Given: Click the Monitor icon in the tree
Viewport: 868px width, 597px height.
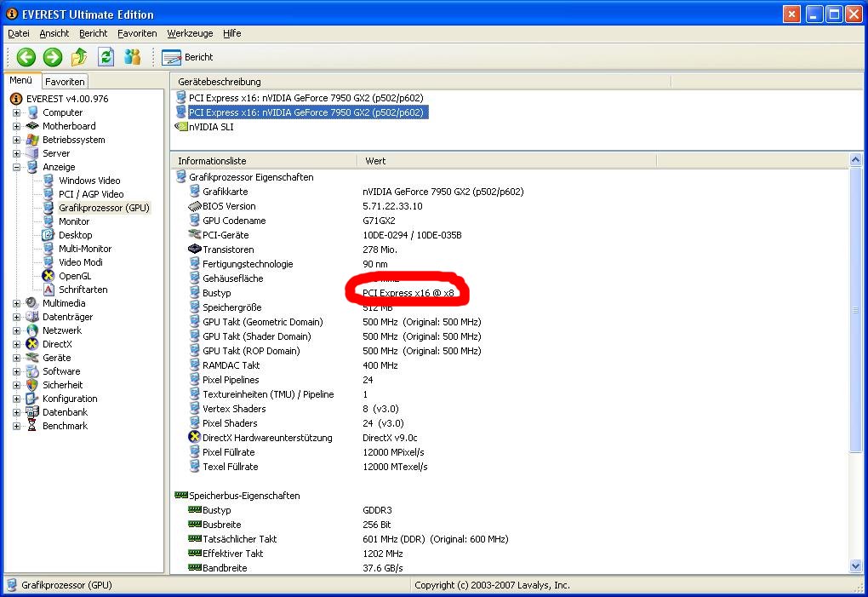Looking at the screenshot, I should (49, 221).
